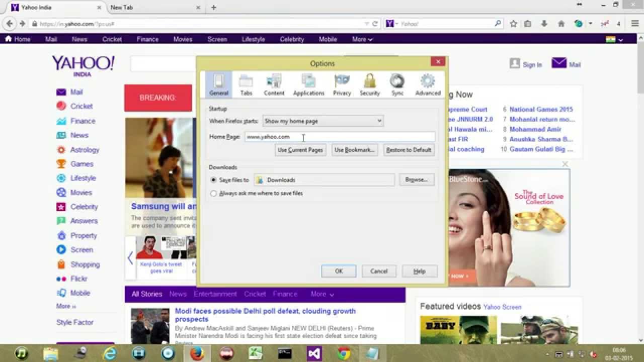Click the Sign In person icon
This screenshot has width=644, height=362.
515,63
